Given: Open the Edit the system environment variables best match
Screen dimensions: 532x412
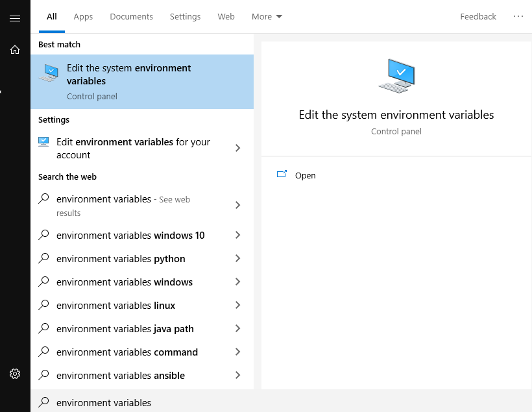Looking at the screenshot, I should [141, 82].
